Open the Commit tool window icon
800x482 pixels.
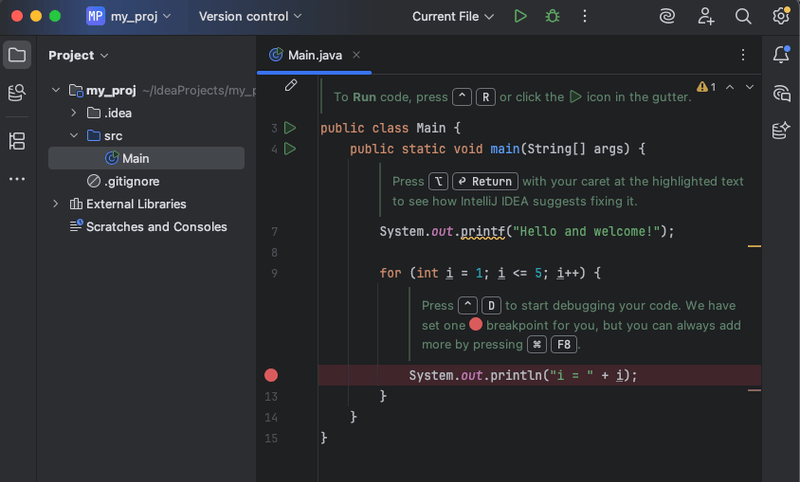click(x=17, y=92)
